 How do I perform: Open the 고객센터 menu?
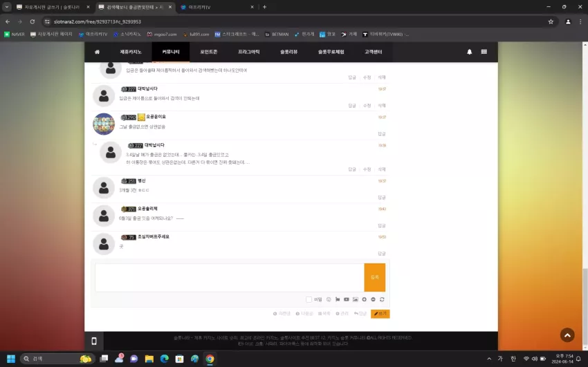point(373,52)
